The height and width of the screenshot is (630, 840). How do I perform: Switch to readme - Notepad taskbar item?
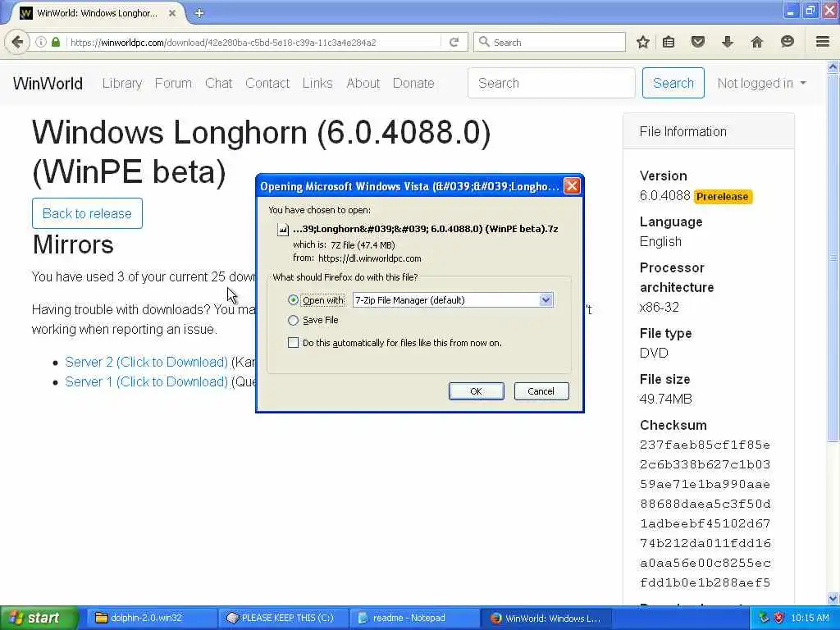413,618
